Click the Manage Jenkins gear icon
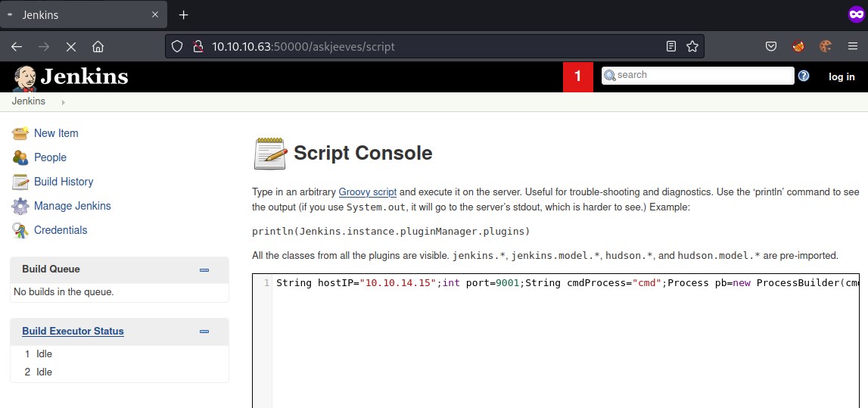The height and width of the screenshot is (408, 868). tap(20, 206)
